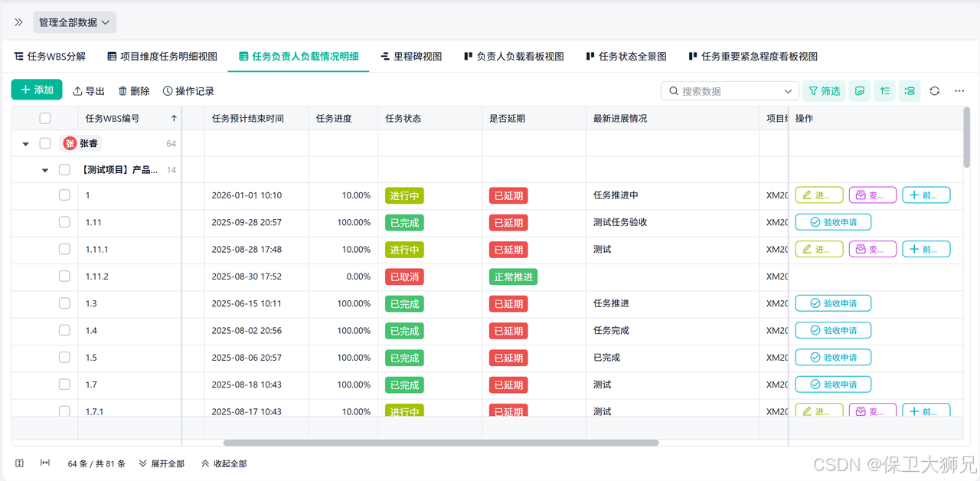Viewport: 980px width, 481px height.
Task: Switch to 里程碑视图 tab
Action: click(411, 57)
